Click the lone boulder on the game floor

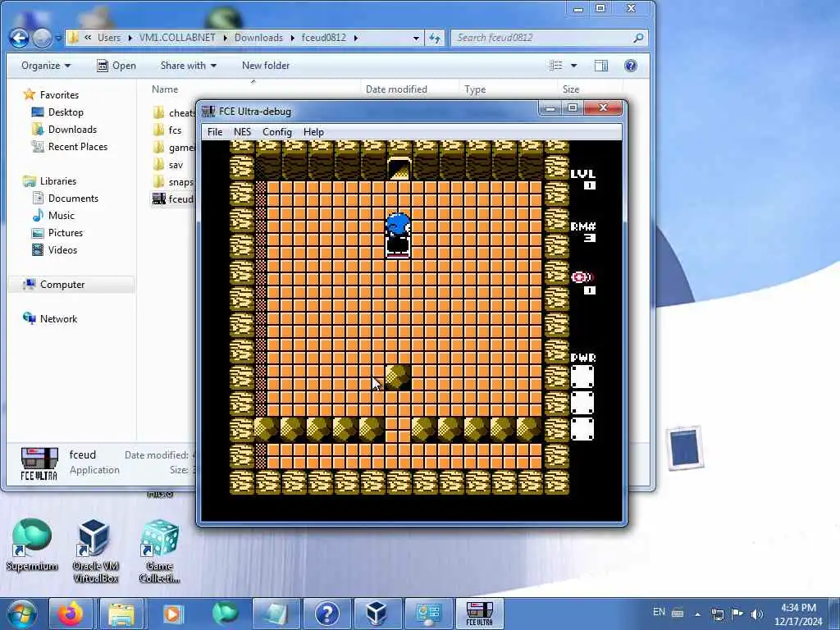[398, 377]
